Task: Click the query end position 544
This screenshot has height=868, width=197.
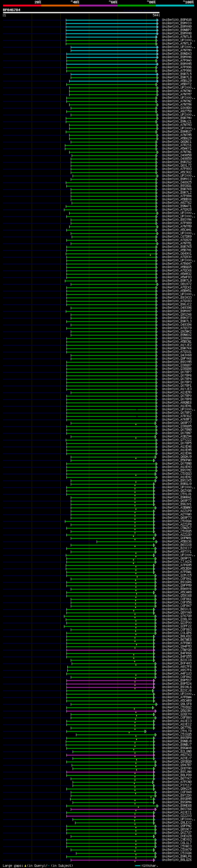Action: click(x=155, y=15)
